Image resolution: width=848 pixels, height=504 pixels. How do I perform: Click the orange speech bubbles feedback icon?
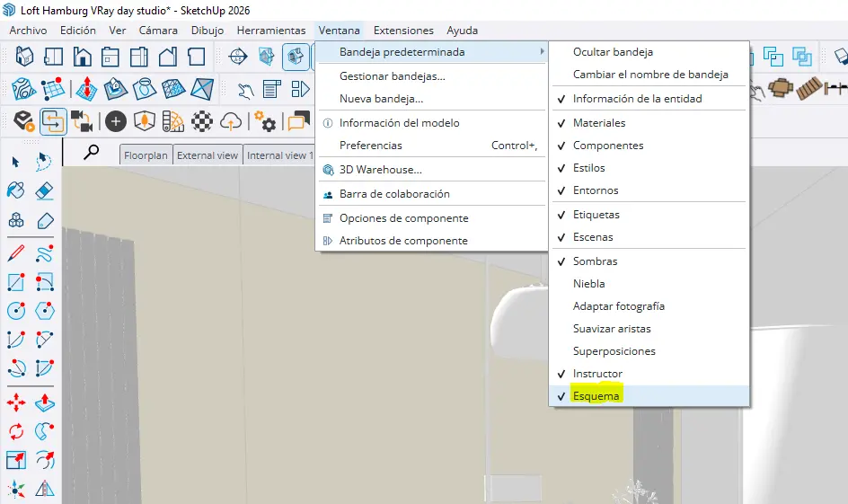coord(298,121)
